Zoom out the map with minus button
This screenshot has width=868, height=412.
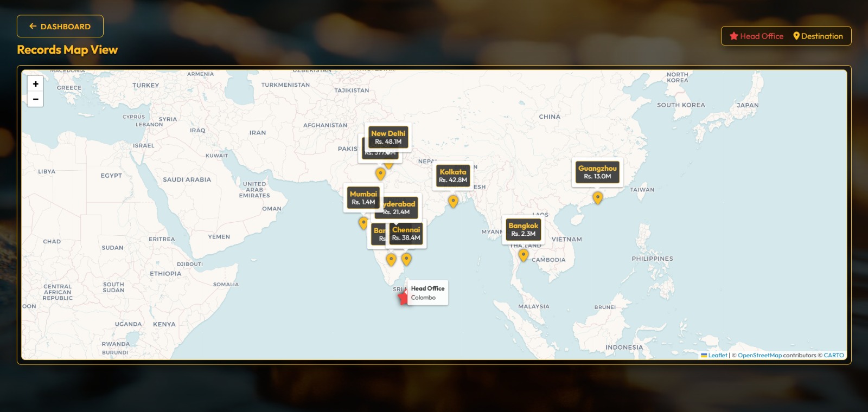35,99
